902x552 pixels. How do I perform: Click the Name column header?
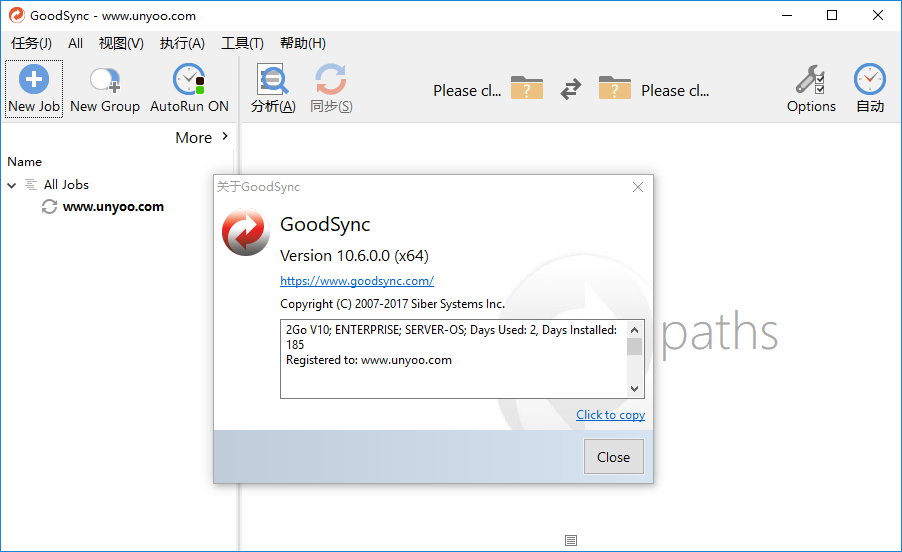[24, 162]
